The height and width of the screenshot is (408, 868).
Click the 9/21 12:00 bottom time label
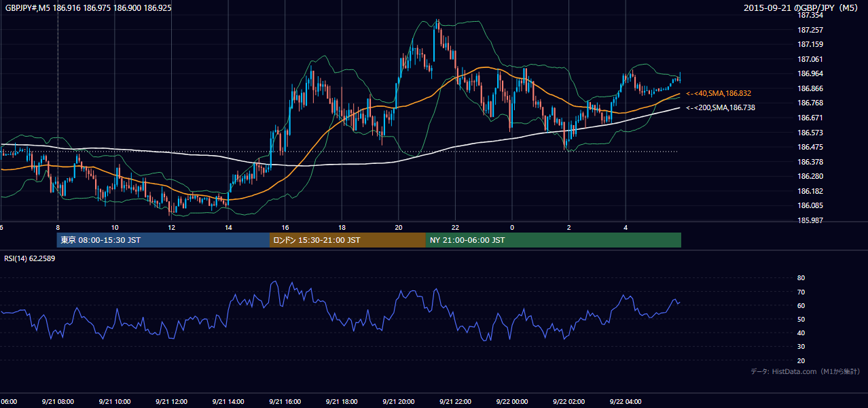[x=172, y=402]
